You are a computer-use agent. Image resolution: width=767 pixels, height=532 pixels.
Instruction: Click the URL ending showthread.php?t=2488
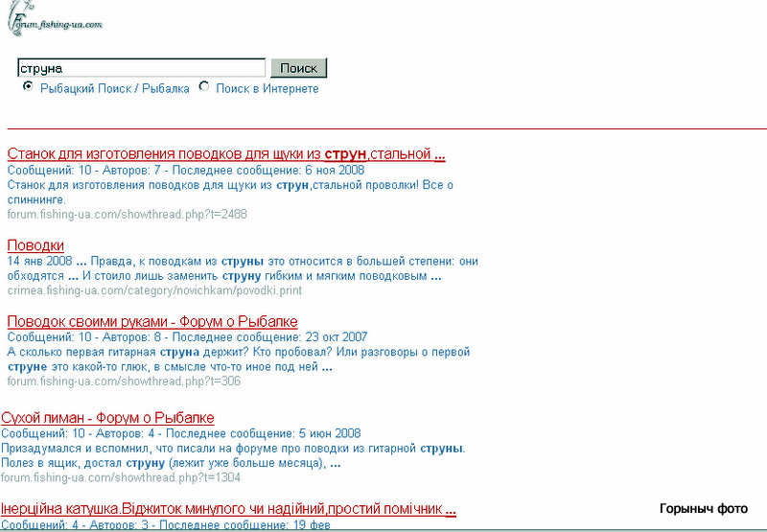[127, 214]
